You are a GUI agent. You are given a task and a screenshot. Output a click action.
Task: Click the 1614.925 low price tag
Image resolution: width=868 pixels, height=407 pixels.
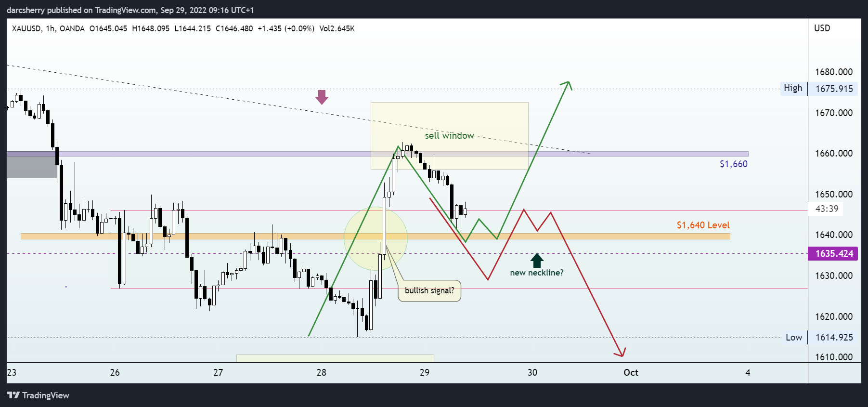point(834,337)
